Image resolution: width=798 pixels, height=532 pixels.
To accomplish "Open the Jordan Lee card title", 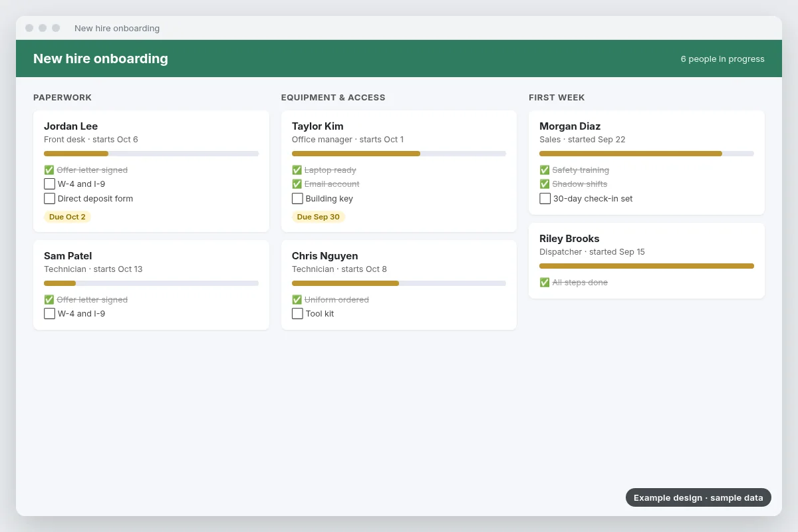I will coord(70,126).
